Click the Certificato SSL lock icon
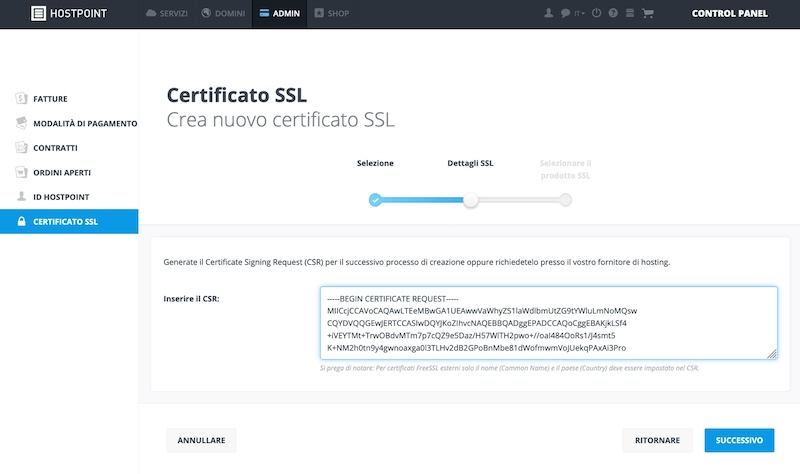The height and width of the screenshot is (474, 800). 21,221
